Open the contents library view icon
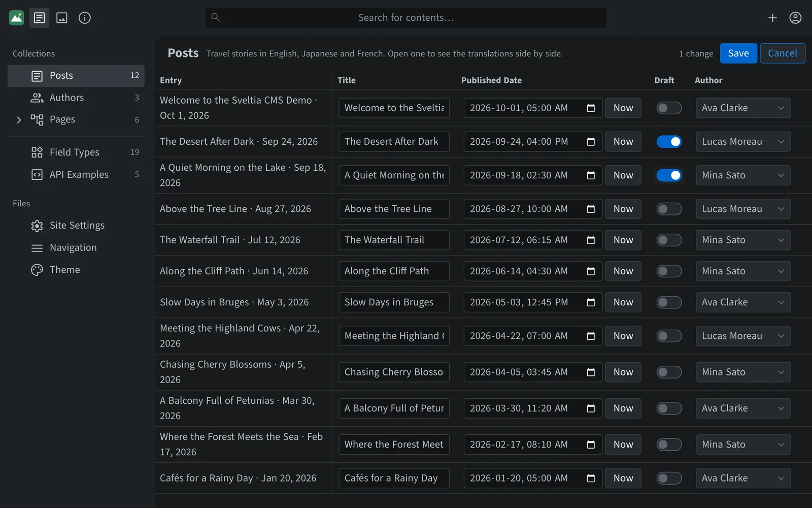This screenshot has height=508, width=812. pos(39,18)
